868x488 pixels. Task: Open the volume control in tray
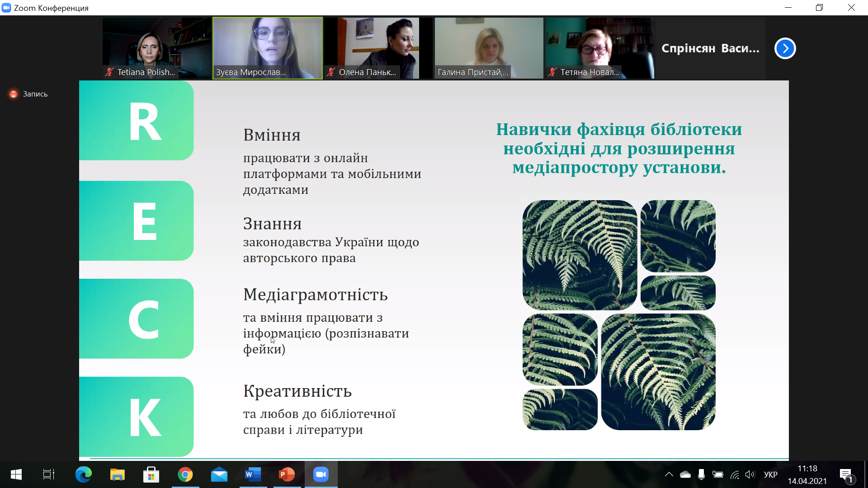750,474
